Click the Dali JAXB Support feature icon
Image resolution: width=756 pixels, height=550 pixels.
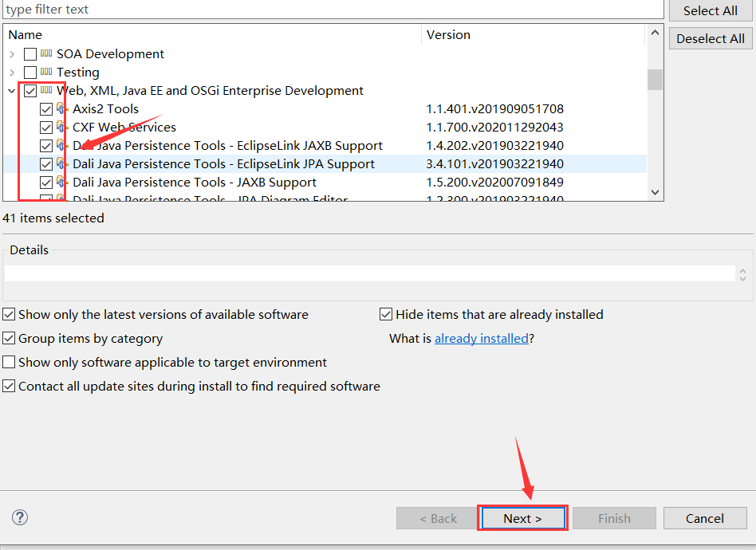click(62, 183)
